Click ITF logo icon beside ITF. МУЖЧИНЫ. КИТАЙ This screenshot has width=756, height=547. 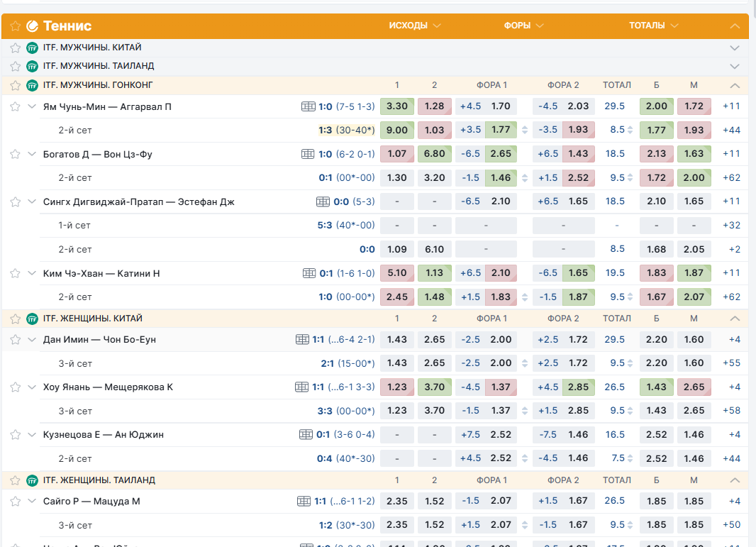pyautogui.click(x=32, y=48)
